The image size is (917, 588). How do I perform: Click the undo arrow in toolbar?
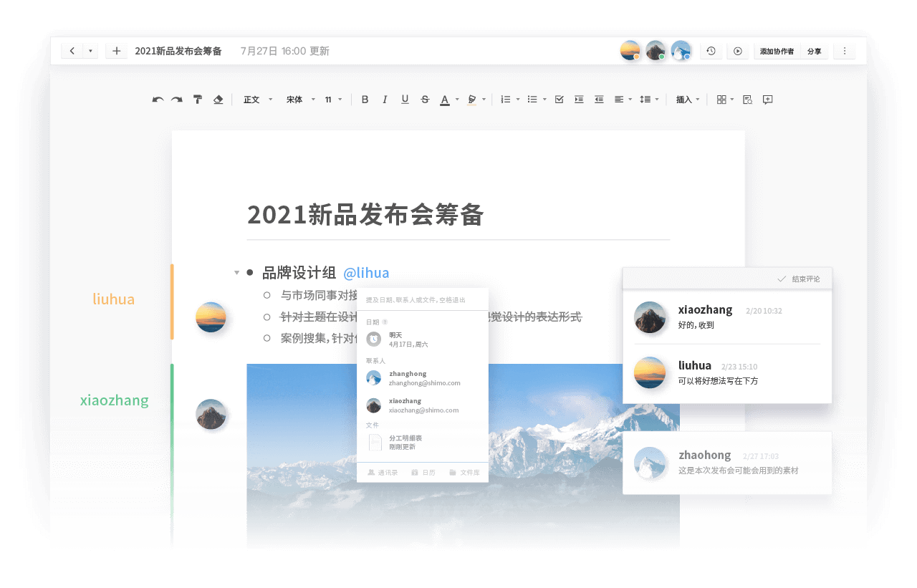[x=158, y=100]
